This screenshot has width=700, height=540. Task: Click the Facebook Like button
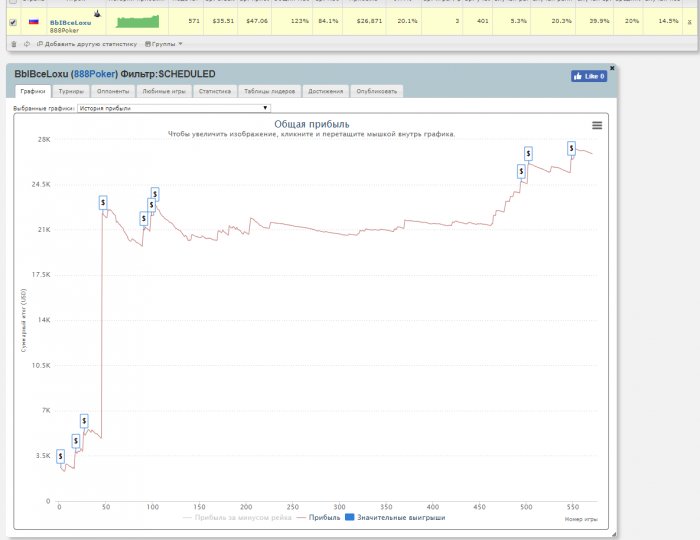click(589, 76)
